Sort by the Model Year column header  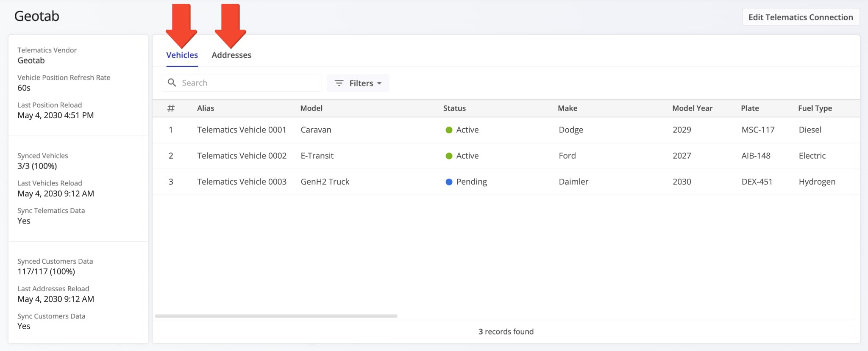(693, 108)
